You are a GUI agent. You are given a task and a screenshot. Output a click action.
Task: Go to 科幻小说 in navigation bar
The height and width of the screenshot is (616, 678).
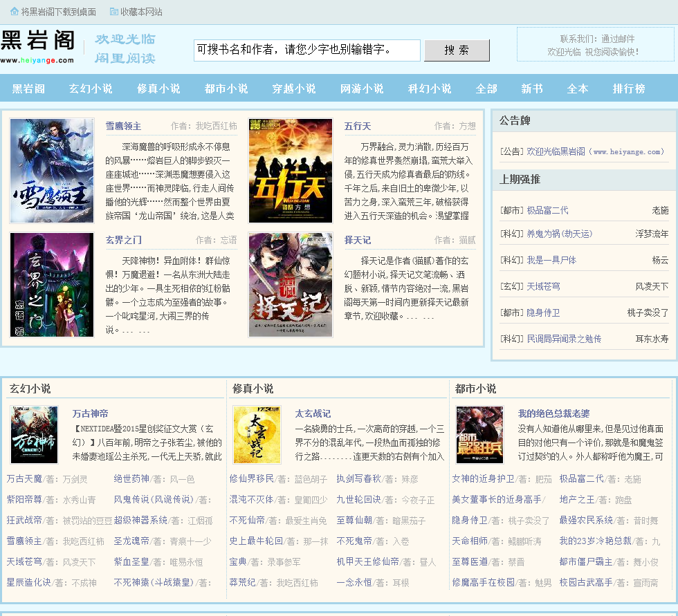(430, 88)
